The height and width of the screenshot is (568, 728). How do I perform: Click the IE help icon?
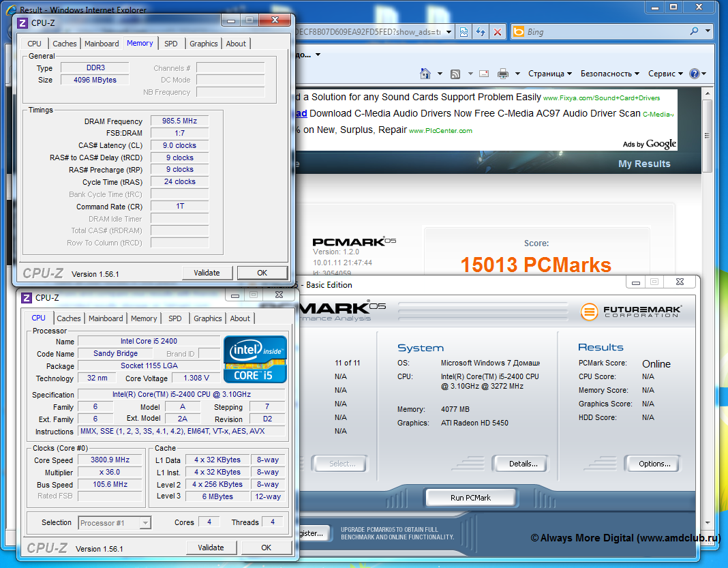pos(694,74)
